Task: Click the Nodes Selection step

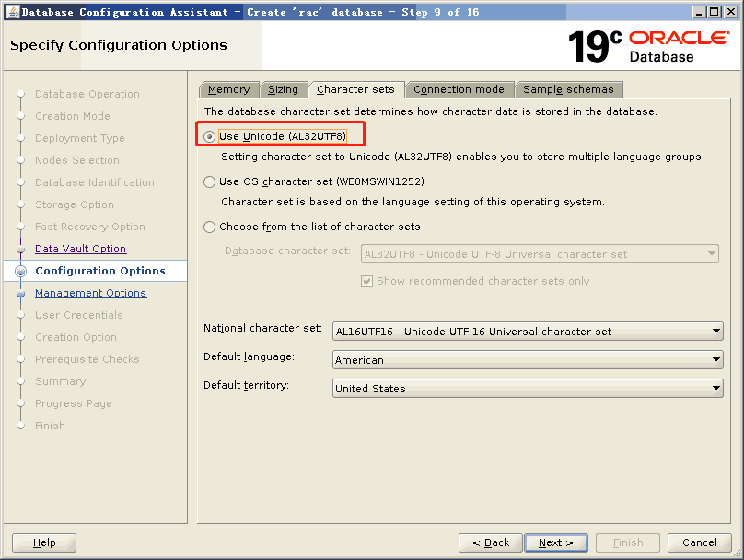Action: tap(77, 160)
